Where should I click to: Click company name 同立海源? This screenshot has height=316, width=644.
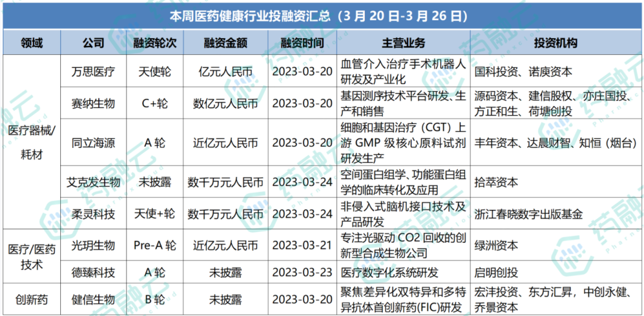(x=93, y=142)
